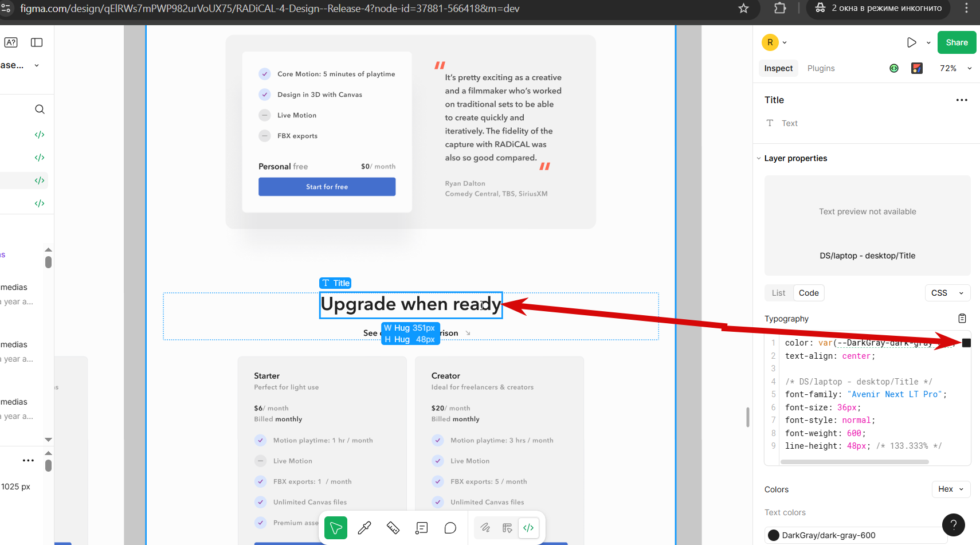Click the 'Design in 3D with Canvas' checkmark

tap(264, 95)
